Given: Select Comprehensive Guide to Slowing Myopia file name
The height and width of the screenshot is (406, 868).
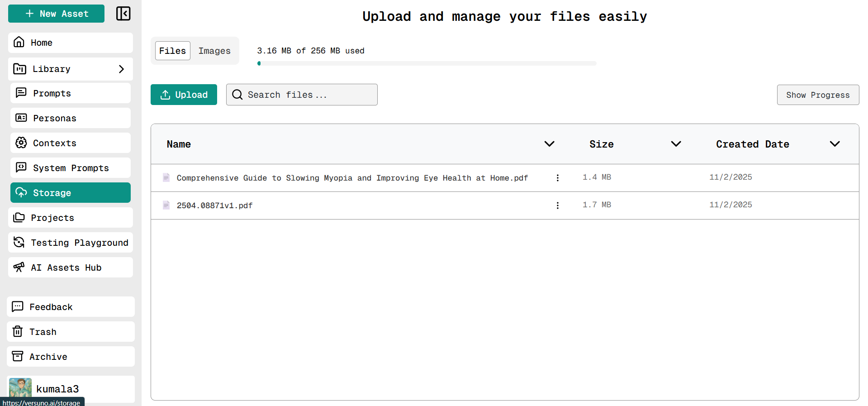Looking at the screenshot, I should (x=352, y=178).
